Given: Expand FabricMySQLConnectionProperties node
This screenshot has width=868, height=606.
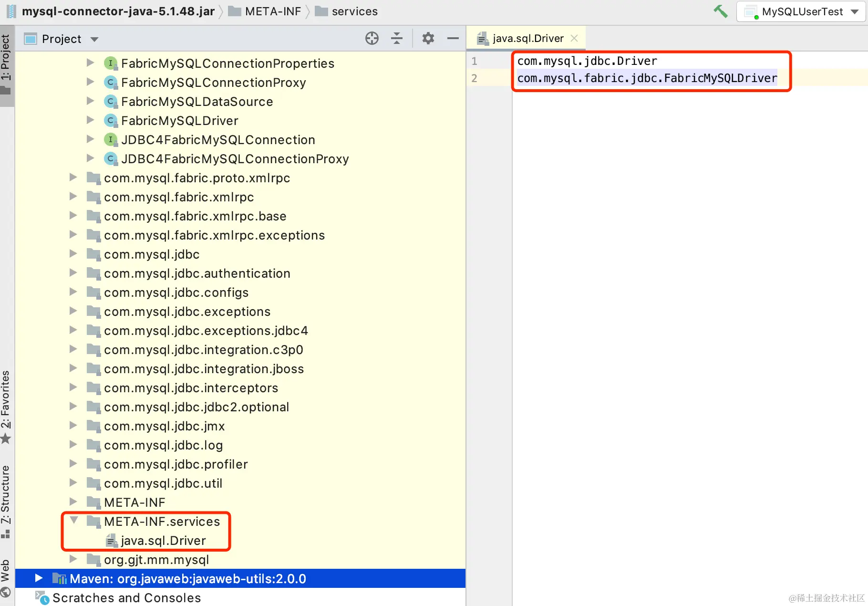Looking at the screenshot, I should coord(90,63).
